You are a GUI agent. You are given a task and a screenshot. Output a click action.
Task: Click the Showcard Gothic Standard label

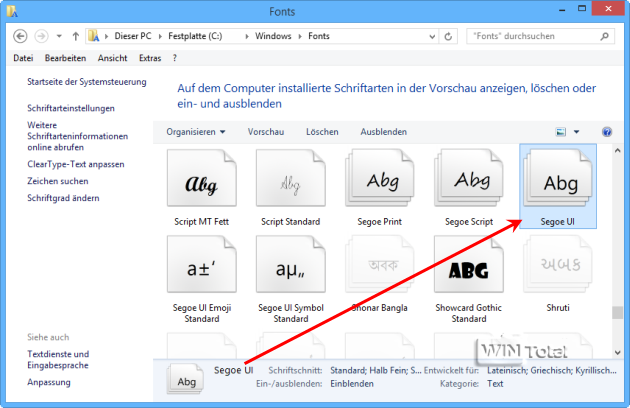click(x=469, y=313)
